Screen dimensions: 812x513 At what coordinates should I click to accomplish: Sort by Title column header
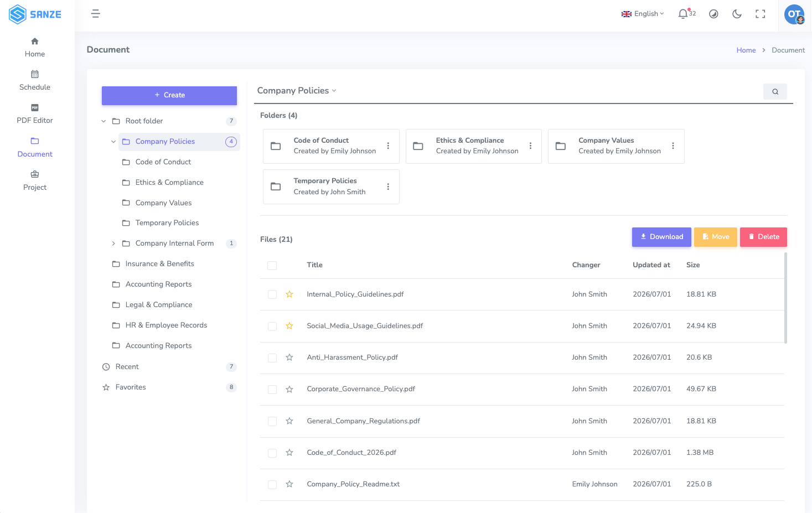tap(314, 265)
